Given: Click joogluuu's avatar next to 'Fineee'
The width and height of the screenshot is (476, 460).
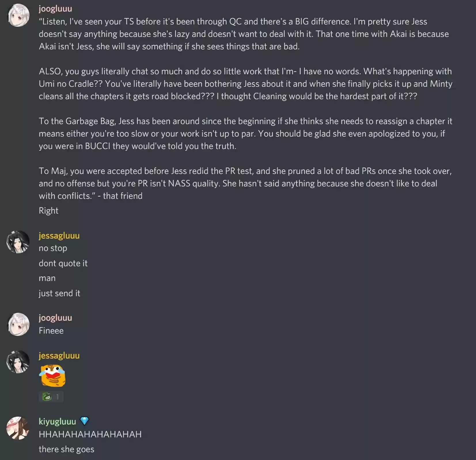Looking at the screenshot, I should click(x=18, y=324).
